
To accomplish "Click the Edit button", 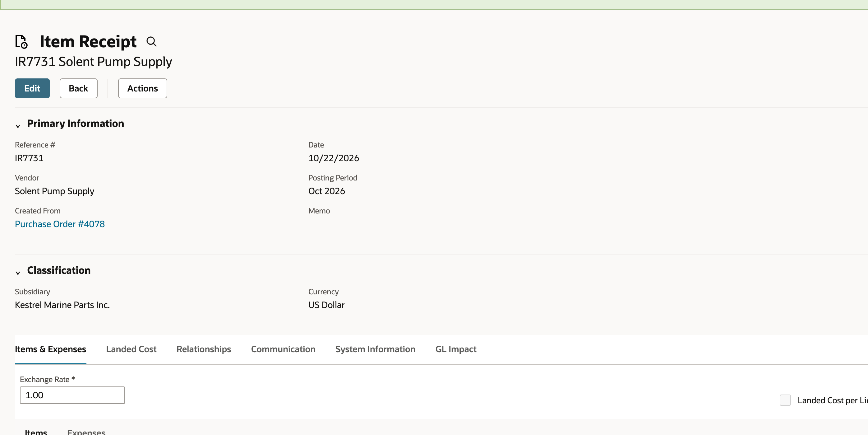I will 32,88.
